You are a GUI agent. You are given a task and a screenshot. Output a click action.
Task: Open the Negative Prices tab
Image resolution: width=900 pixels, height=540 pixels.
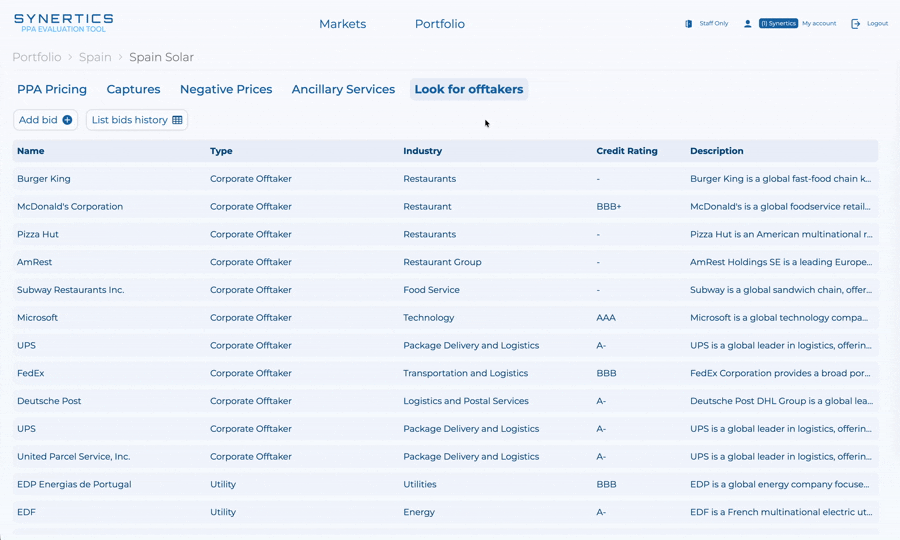click(x=226, y=89)
